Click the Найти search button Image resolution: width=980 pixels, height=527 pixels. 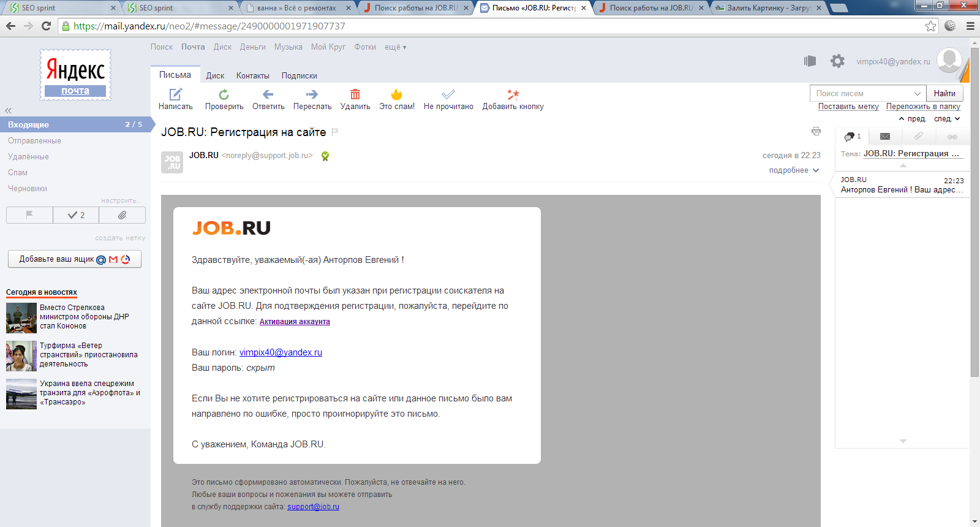click(944, 93)
